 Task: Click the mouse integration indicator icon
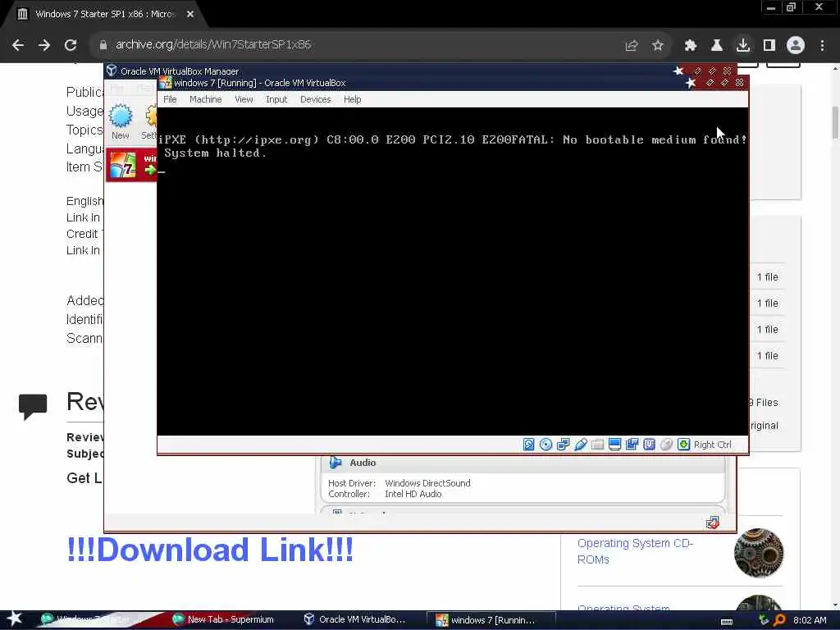pyautogui.click(x=666, y=445)
